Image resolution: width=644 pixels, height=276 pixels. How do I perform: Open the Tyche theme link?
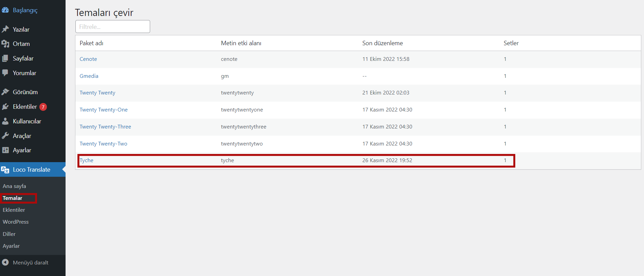pyautogui.click(x=87, y=160)
